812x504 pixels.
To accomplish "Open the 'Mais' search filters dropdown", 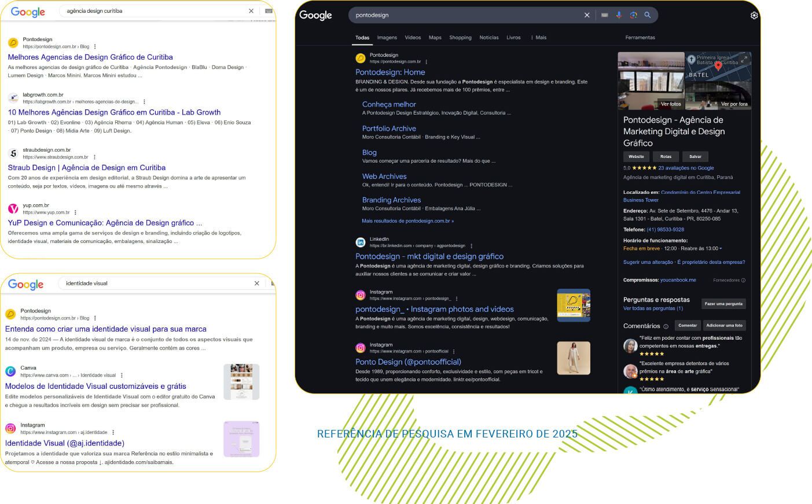I will [538, 38].
